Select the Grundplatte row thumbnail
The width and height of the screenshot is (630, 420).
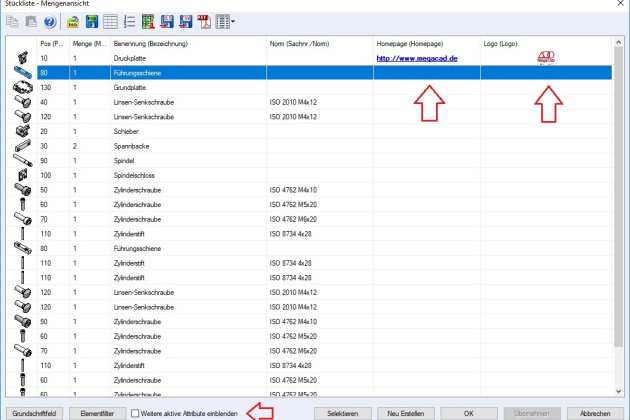tap(20, 87)
